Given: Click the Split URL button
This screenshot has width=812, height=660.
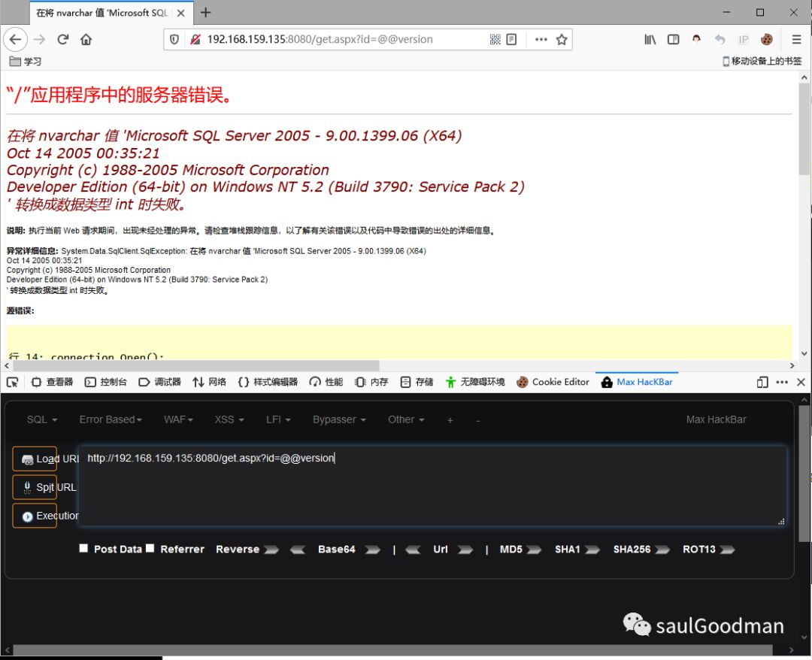Looking at the screenshot, I should point(35,487).
